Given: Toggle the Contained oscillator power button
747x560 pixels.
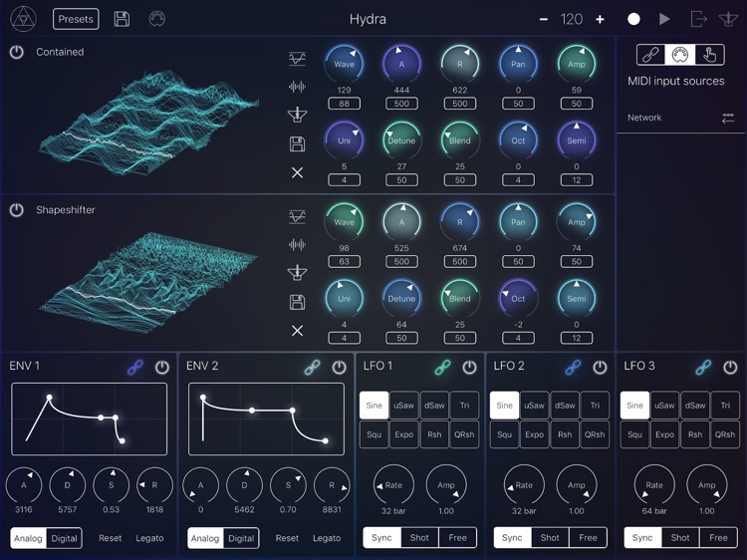Looking at the screenshot, I should tap(17, 52).
